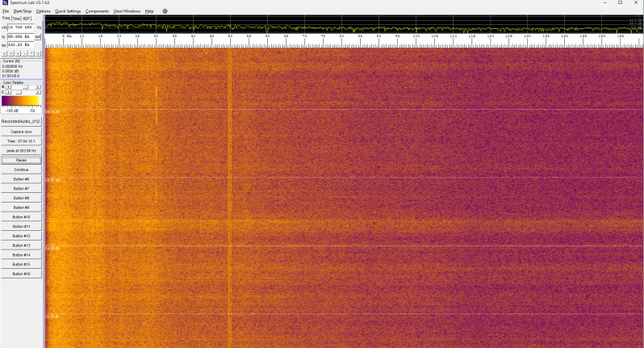Image resolution: width=644 pixels, height=348 pixels.
Task: Click the Time: 07:04:10.1 button
Action: click(21, 141)
